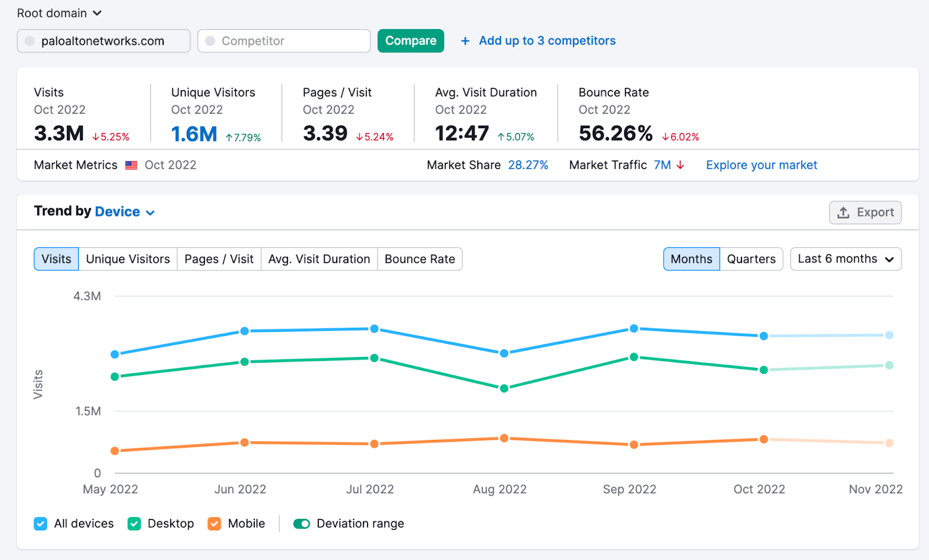This screenshot has width=929, height=560.
Task: Click the All devices data point for Sep 2022
Action: (634, 328)
